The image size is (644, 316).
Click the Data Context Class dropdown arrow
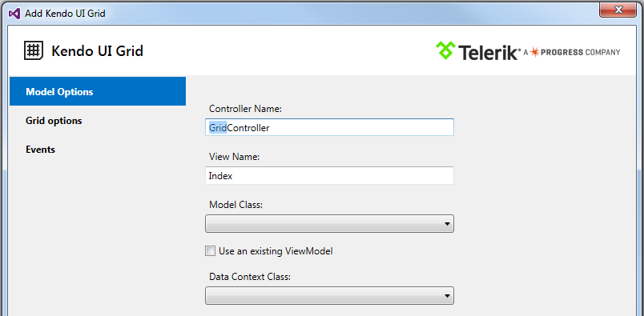tap(447, 296)
